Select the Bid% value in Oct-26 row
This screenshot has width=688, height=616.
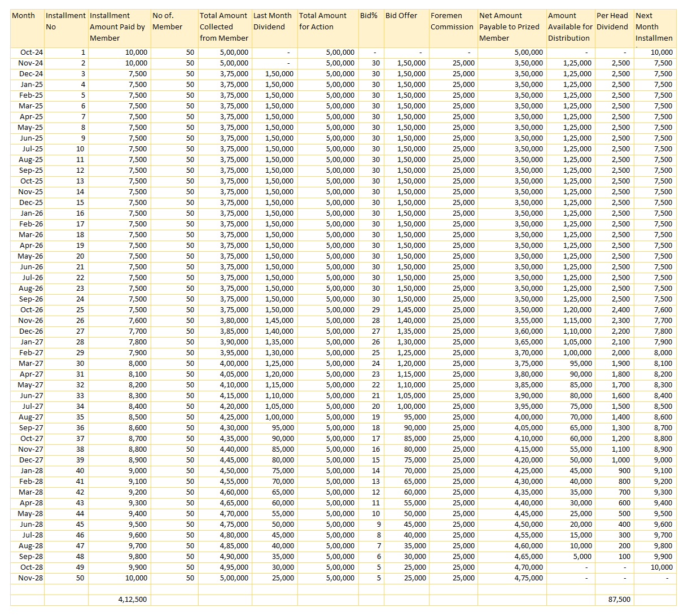coord(376,310)
